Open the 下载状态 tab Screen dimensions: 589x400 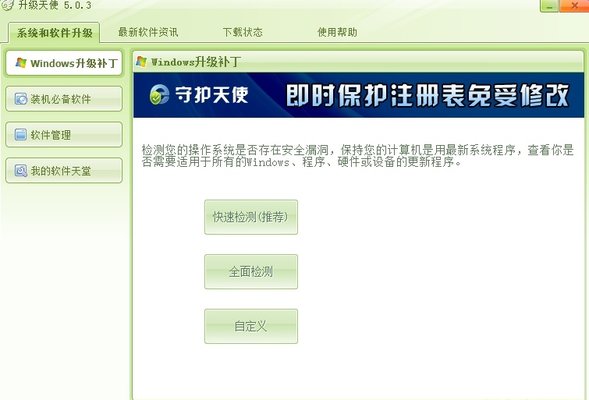tap(243, 32)
